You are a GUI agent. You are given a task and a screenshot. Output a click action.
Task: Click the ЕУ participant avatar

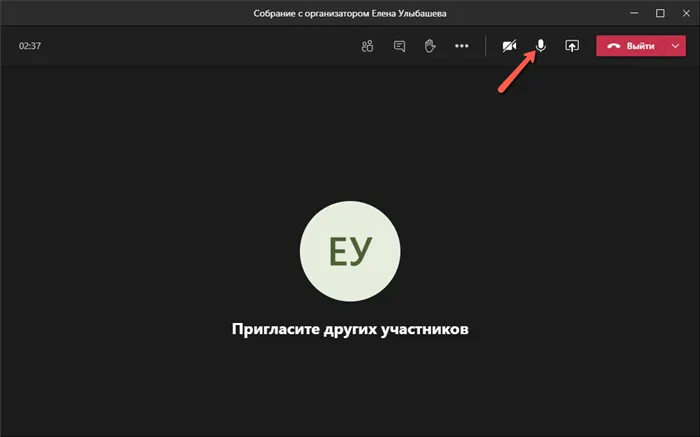point(350,251)
